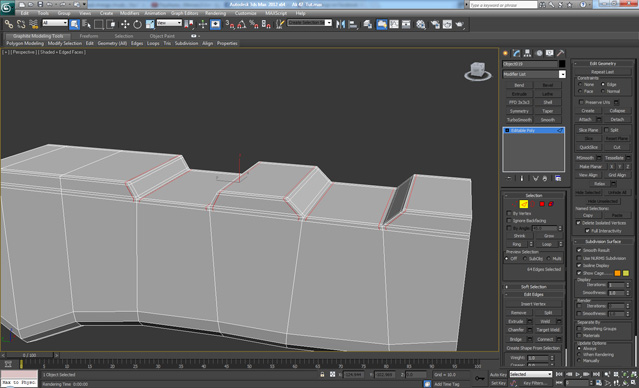Toggle the Percent Snap icon

pyautogui.click(x=254, y=24)
